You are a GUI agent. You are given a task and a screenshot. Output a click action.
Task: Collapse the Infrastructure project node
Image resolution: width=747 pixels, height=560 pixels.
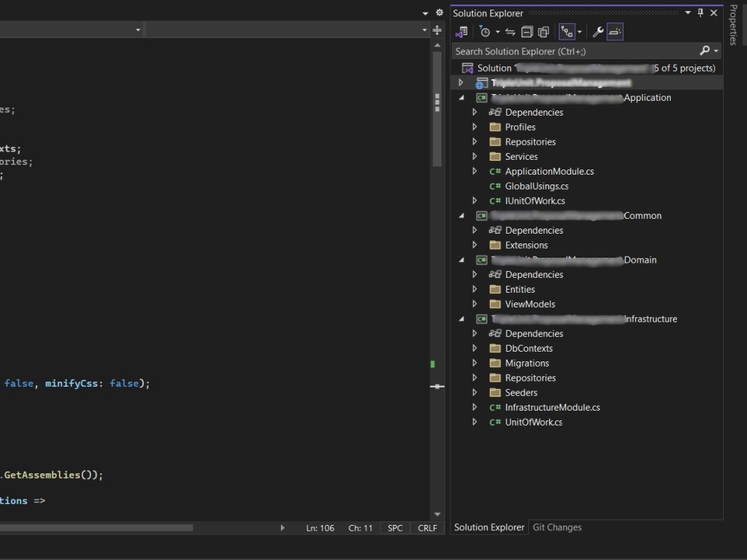click(461, 318)
